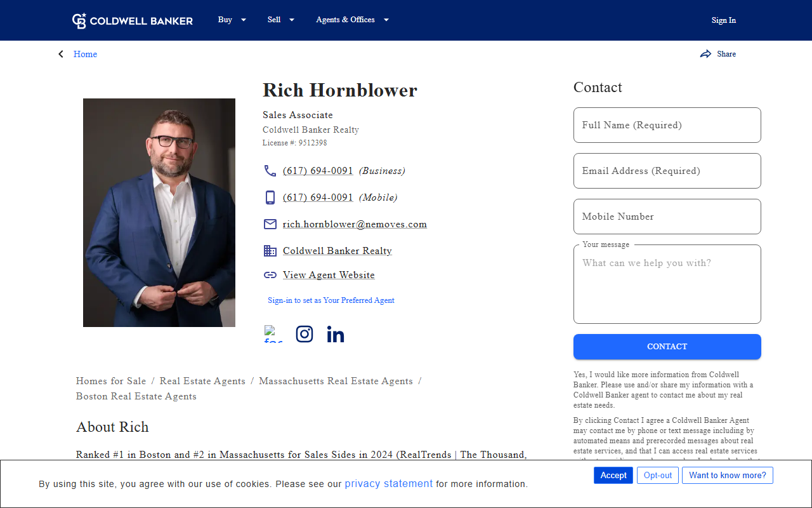Open Rich Hornblower's profile photo

click(159, 213)
